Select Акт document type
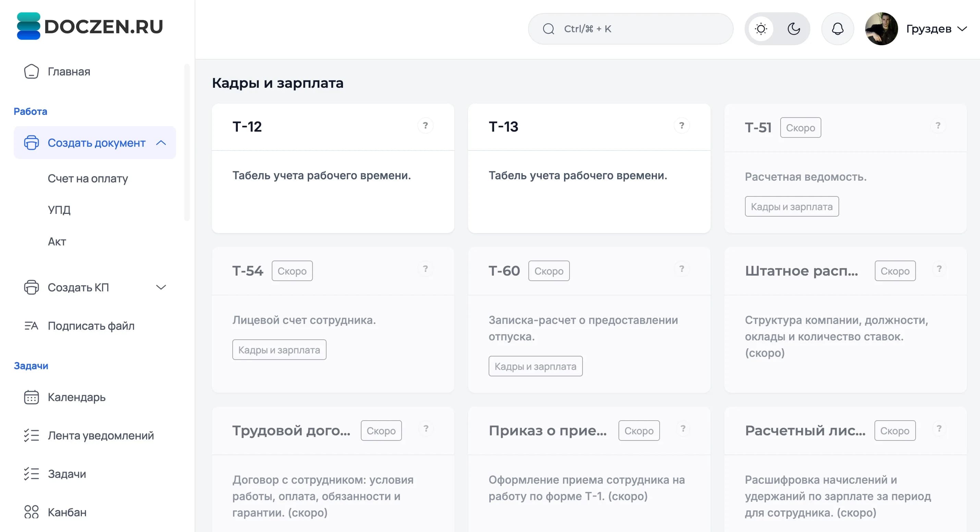Image resolution: width=980 pixels, height=532 pixels. tap(57, 242)
